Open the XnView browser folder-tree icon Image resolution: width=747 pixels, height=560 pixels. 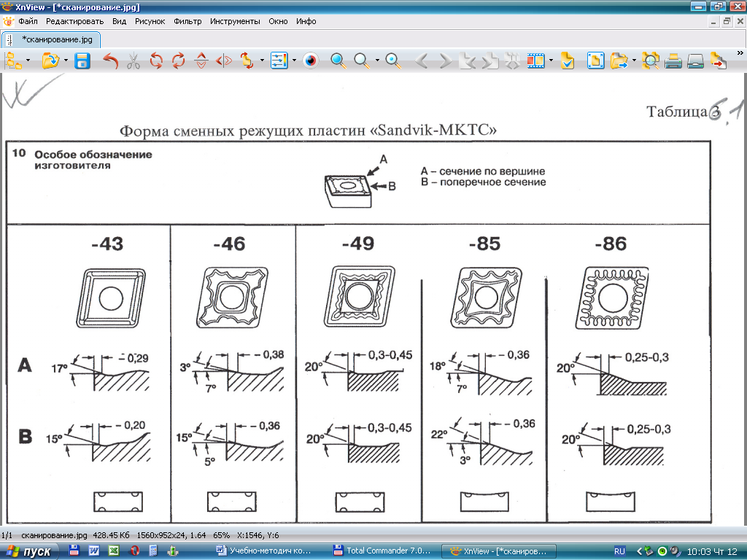point(13,61)
